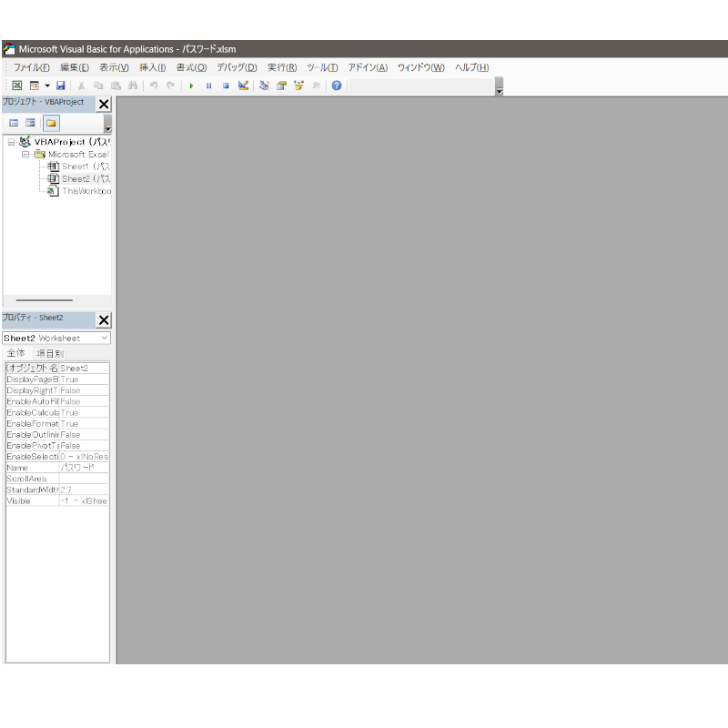Collapse the Microsoft Excel Objects folder

pos(25,155)
